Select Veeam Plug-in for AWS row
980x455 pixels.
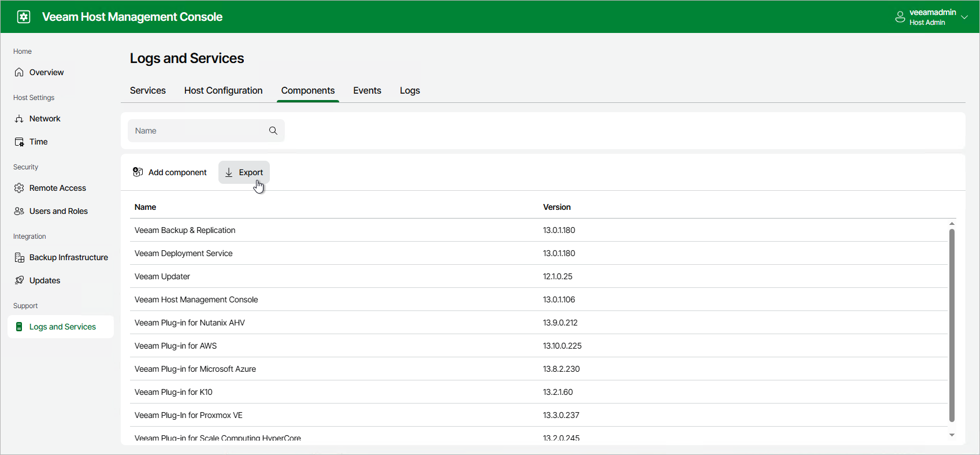click(539, 346)
